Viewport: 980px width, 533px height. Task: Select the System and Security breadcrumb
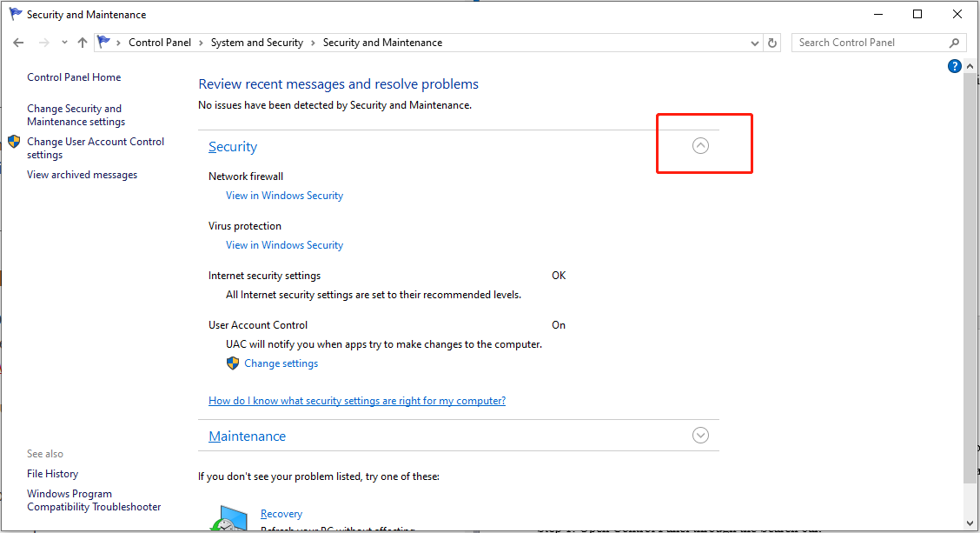point(256,43)
